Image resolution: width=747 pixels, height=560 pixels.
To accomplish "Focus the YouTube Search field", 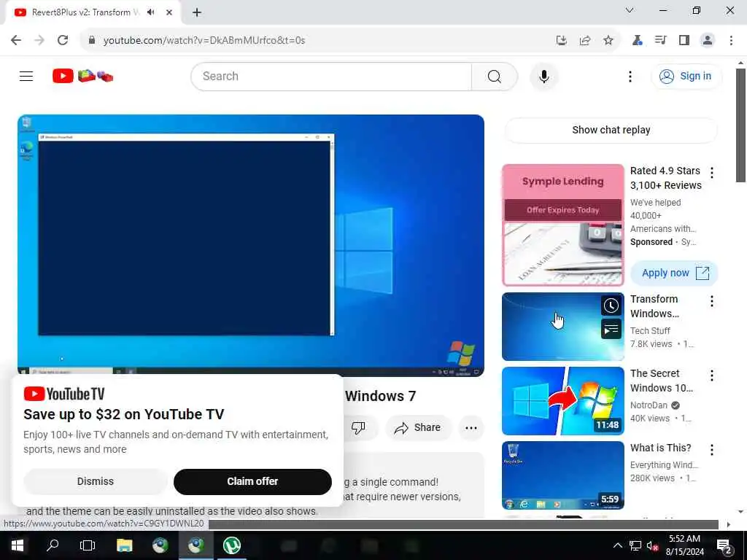I will pyautogui.click(x=331, y=76).
